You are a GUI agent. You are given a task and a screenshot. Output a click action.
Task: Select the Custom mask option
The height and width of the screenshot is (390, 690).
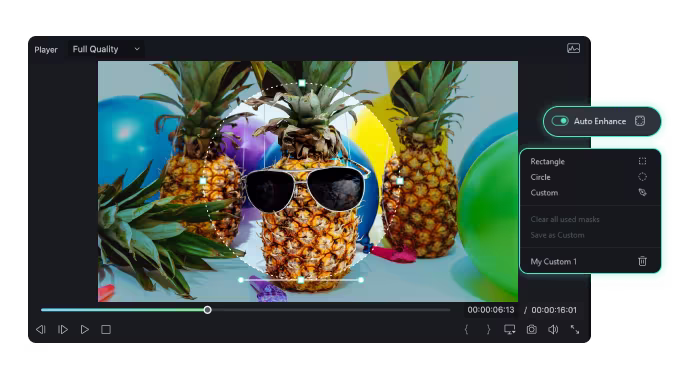click(544, 193)
